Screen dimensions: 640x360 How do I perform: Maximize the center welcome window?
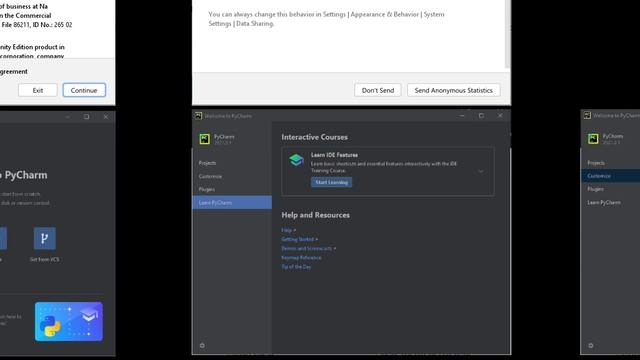point(481,116)
